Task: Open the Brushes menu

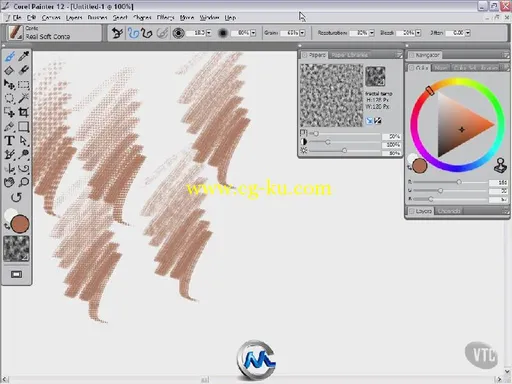Action: 97,18
